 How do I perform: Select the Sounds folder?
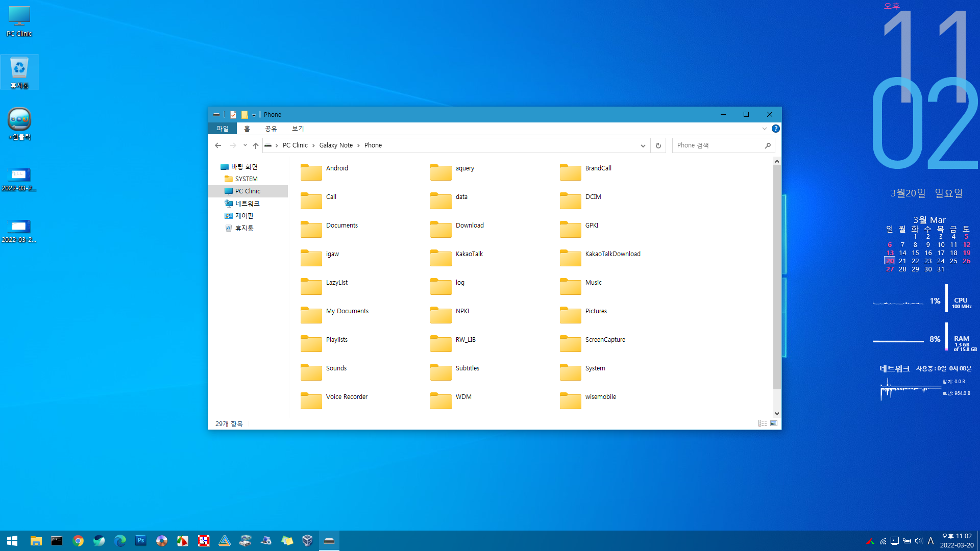tap(324, 372)
